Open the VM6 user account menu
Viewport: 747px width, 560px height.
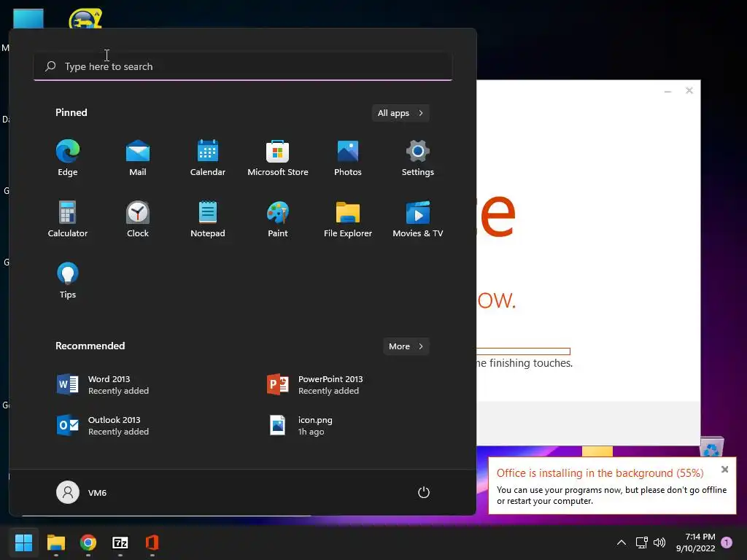(82, 492)
